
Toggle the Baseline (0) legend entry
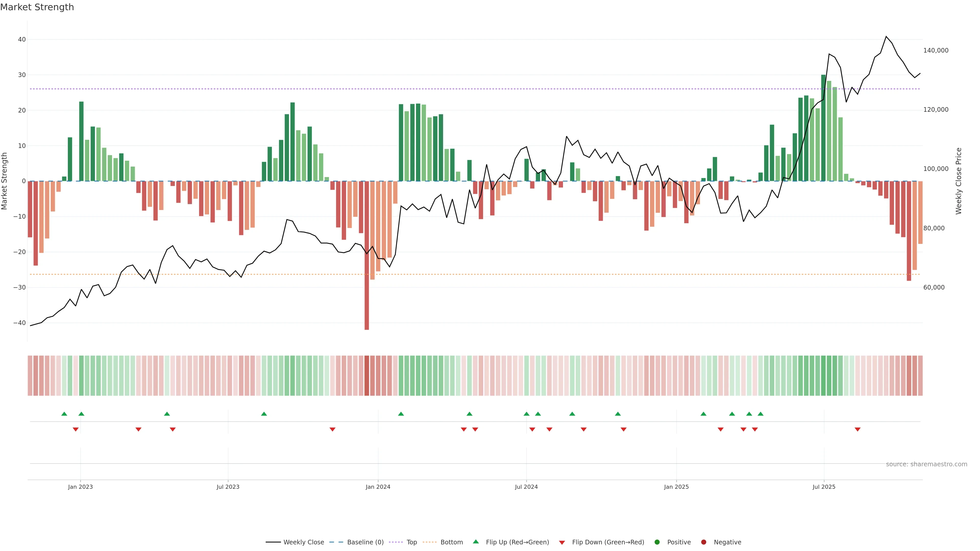click(365, 542)
